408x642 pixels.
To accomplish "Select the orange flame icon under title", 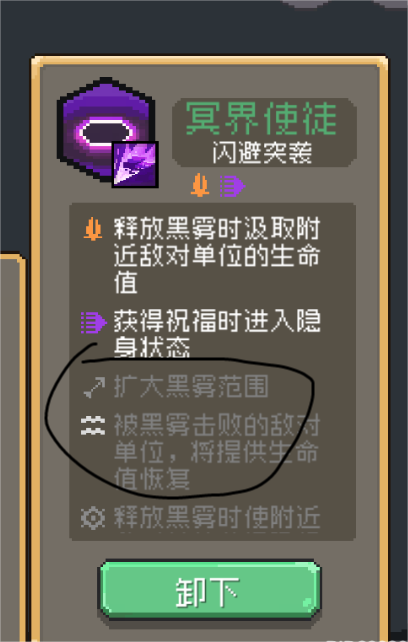I will pyautogui.click(x=200, y=185).
